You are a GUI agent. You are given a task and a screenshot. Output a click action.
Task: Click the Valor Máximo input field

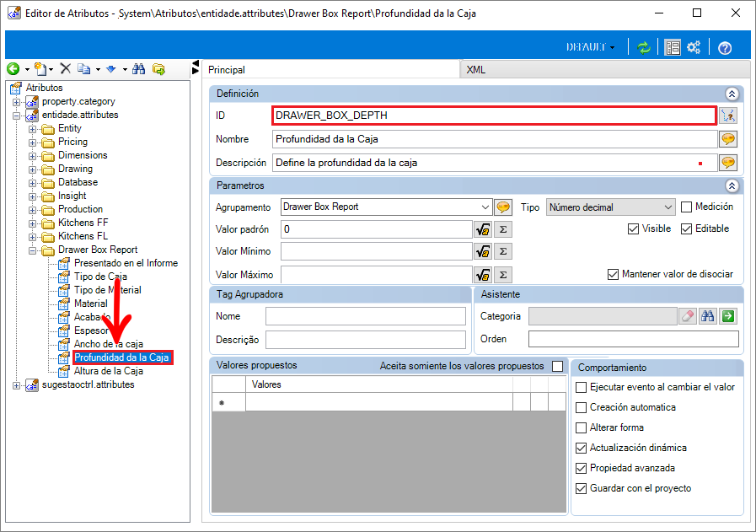coord(376,275)
